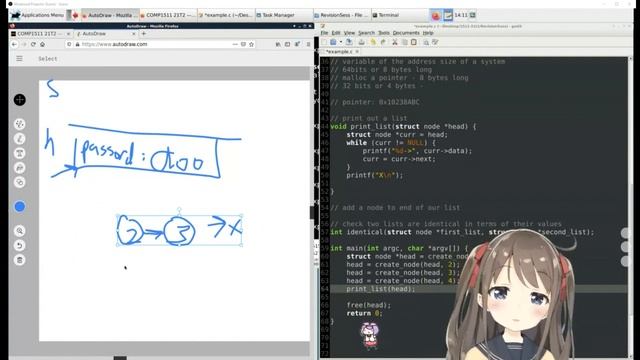Toggle the Firefox sidebar icon
The image size is (640, 360).
[x=287, y=44]
